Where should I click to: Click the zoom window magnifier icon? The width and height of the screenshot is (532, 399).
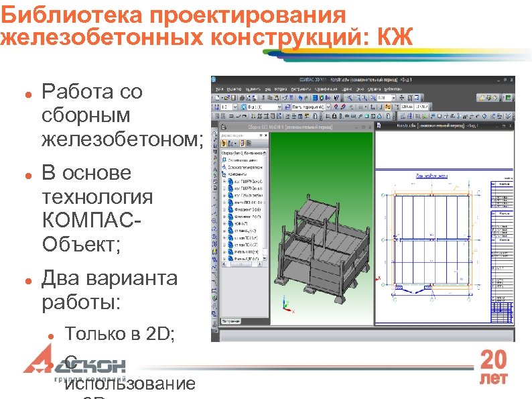tap(350, 98)
